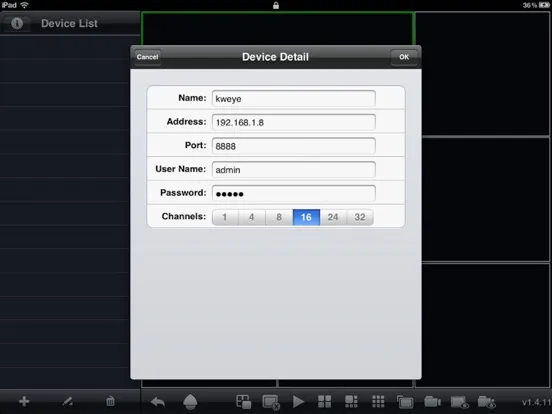Tap the delete device trash icon
This screenshot has width=552, height=414.
110,401
